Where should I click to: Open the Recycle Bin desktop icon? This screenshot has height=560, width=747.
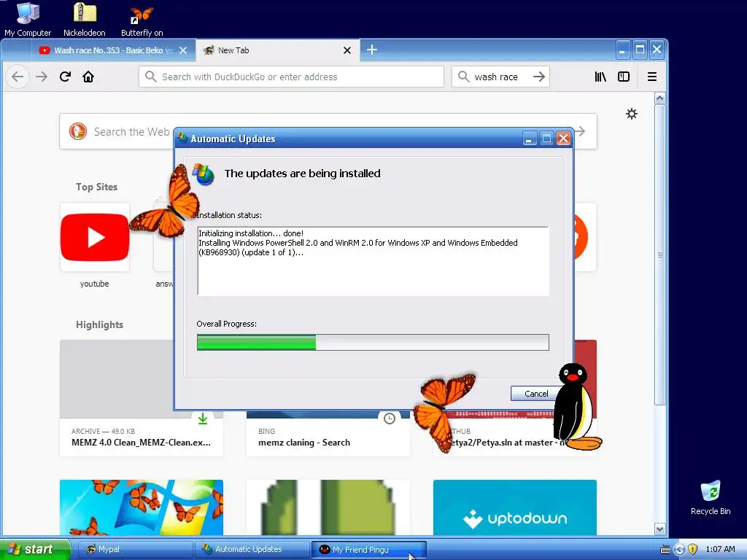711,497
